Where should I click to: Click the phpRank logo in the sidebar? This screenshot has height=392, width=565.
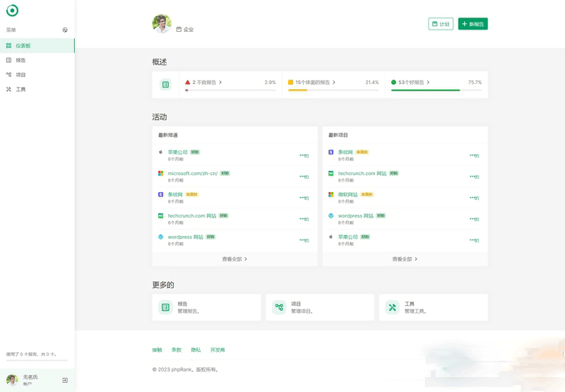tap(12, 11)
